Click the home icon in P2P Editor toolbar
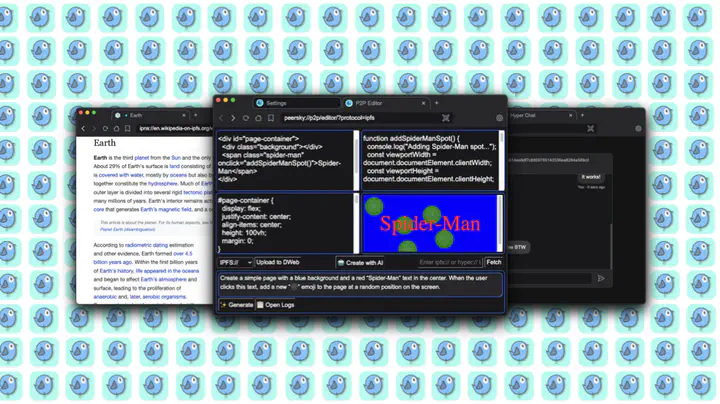 pyautogui.click(x=258, y=118)
